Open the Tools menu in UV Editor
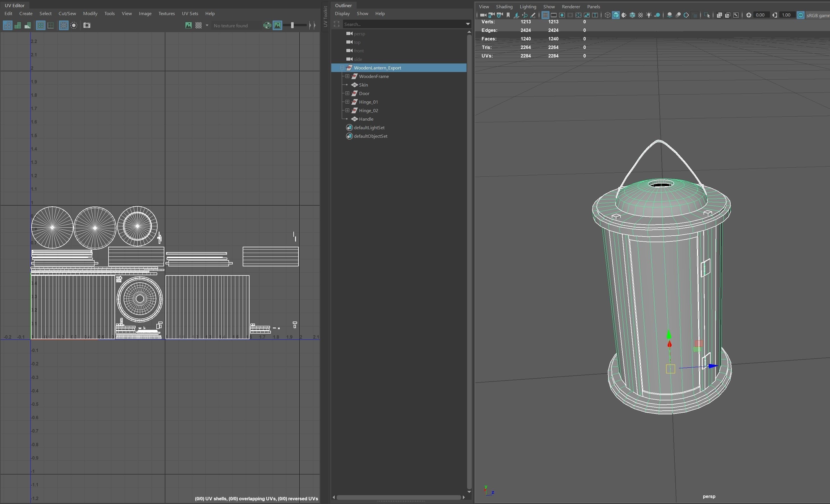Image resolution: width=830 pixels, height=504 pixels. pyautogui.click(x=109, y=13)
